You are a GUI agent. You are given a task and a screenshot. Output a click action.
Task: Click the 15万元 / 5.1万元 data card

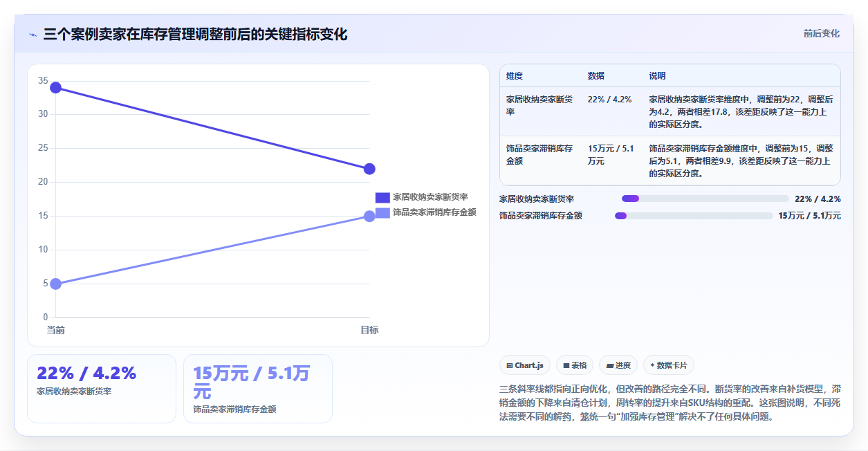click(258, 389)
